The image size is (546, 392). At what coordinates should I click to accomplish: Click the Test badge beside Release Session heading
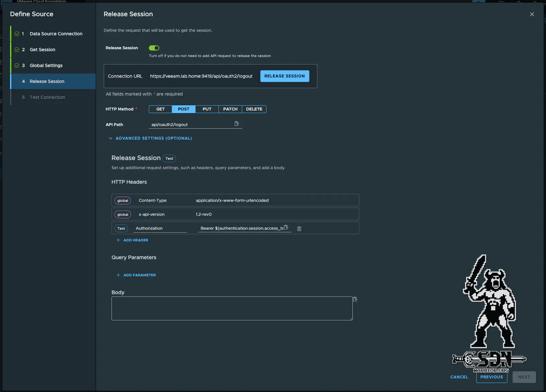pos(169,158)
